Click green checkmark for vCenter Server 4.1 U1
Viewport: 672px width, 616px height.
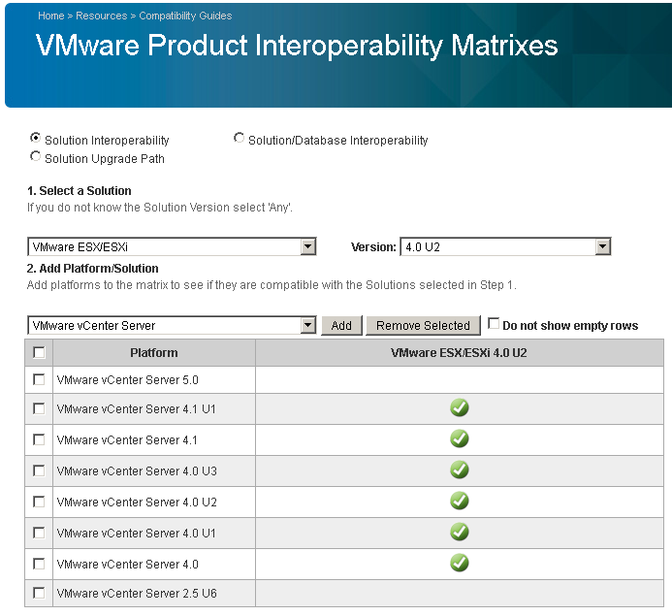459,407
